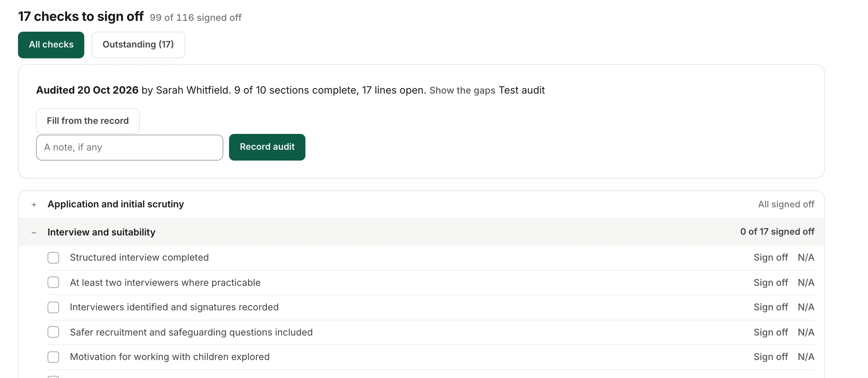Sign off Structured interview completed
Screen dimensions: 868x378
point(771,257)
